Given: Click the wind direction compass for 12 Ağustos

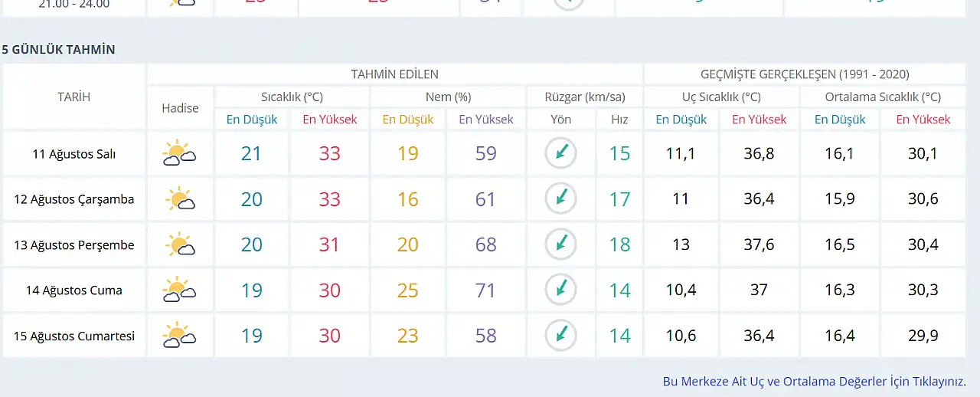Looking at the screenshot, I should click(560, 199).
